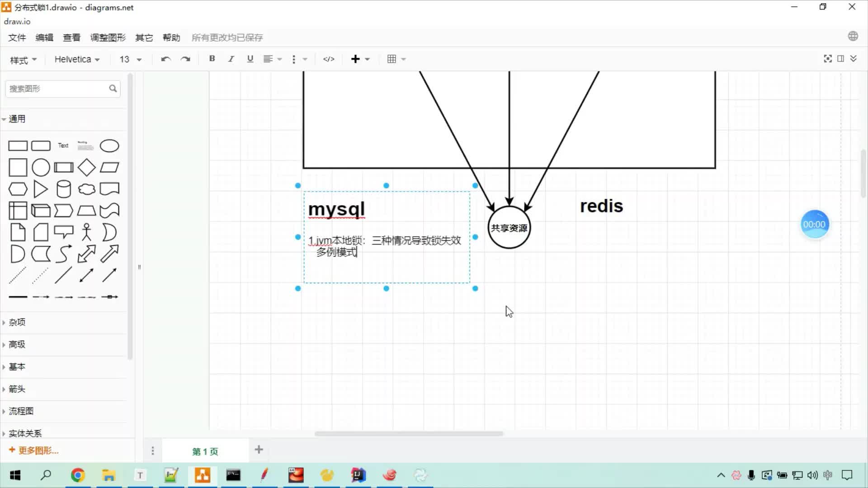Select the 共享资源 circle node
The width and height of the screenshot is (868, 488).
(x=509, y=227)
